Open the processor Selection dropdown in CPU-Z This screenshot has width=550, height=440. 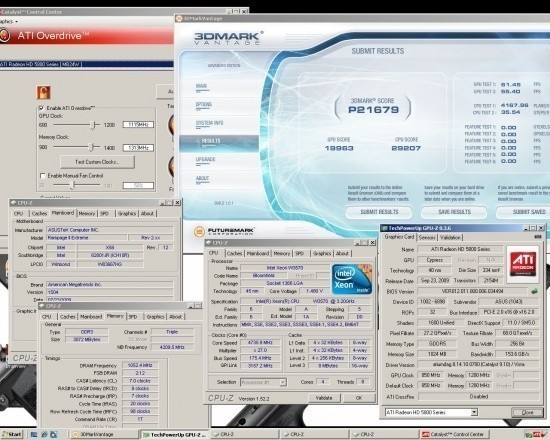click(283, 382)
